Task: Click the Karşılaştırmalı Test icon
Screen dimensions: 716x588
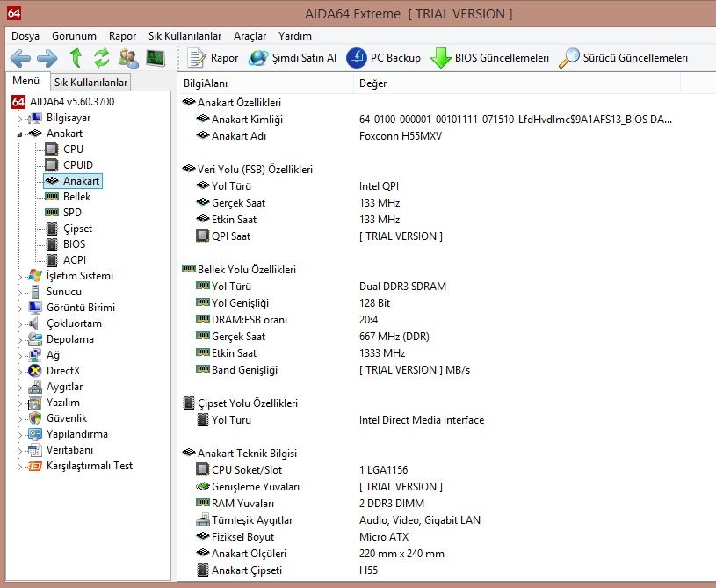Action: point(35,466)
